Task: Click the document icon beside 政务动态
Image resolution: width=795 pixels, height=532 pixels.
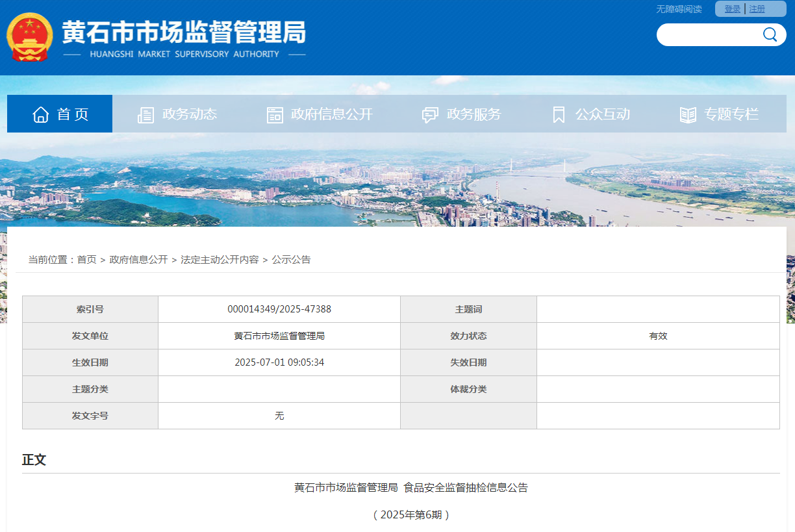Action: 145,115
